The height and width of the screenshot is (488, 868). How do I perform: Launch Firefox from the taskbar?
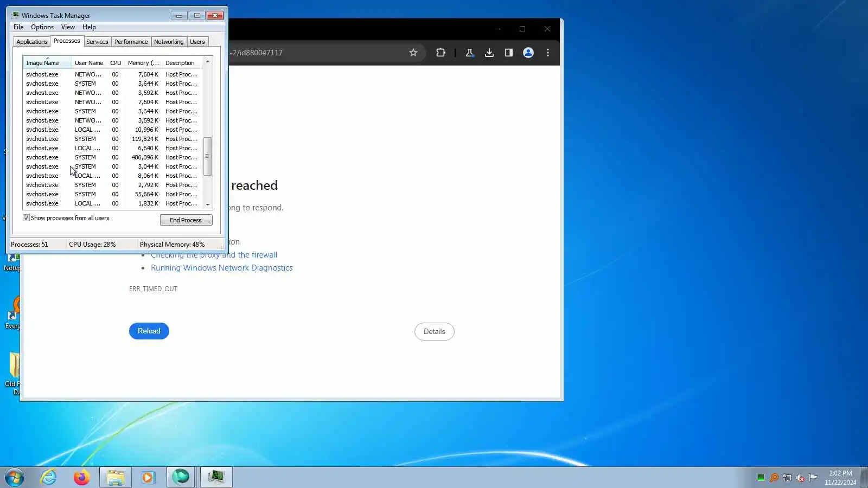click(x=81, y=477)
